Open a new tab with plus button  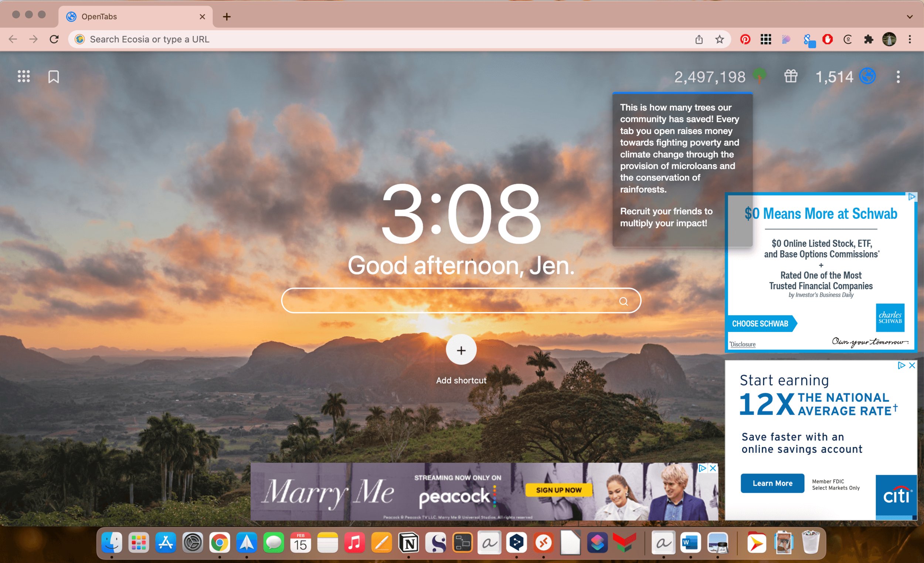point(227,17)
